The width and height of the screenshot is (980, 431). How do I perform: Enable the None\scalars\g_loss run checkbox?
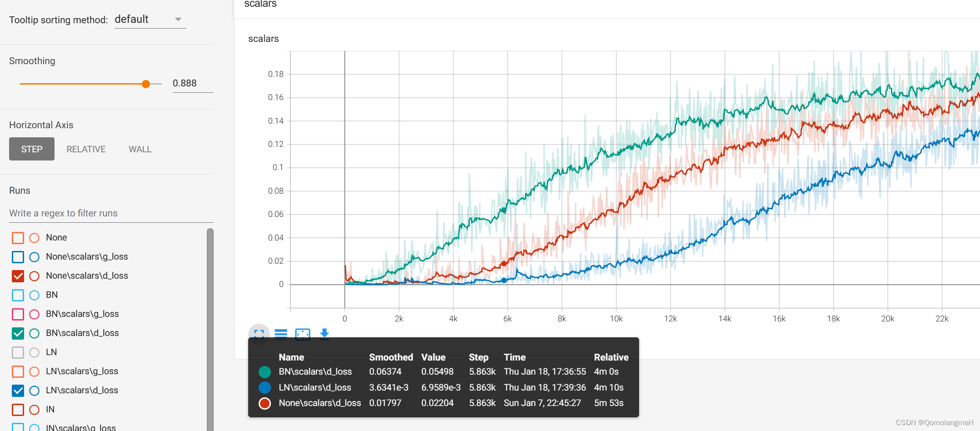17,256
